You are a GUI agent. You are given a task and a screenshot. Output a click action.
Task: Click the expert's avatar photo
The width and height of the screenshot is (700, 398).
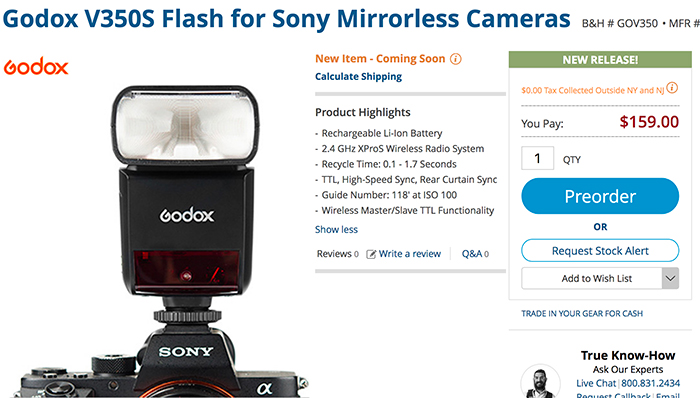coord(541,381)
